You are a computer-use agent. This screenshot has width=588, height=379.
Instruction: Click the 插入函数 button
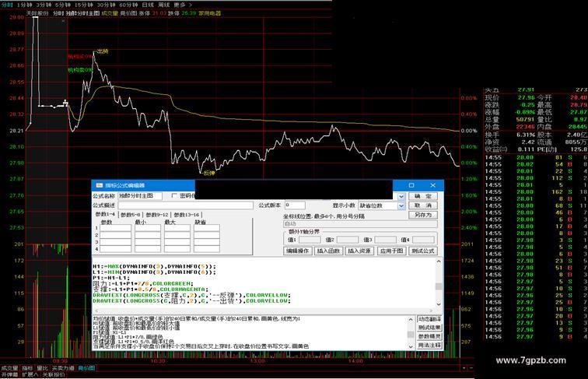tap(328, 251)
